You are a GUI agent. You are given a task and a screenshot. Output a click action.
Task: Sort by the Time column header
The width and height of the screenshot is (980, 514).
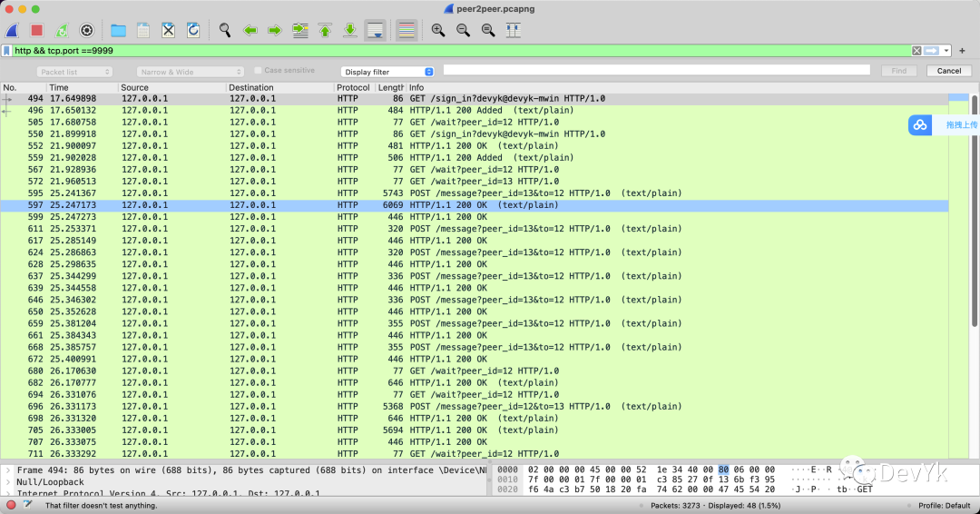coord(82,87)
